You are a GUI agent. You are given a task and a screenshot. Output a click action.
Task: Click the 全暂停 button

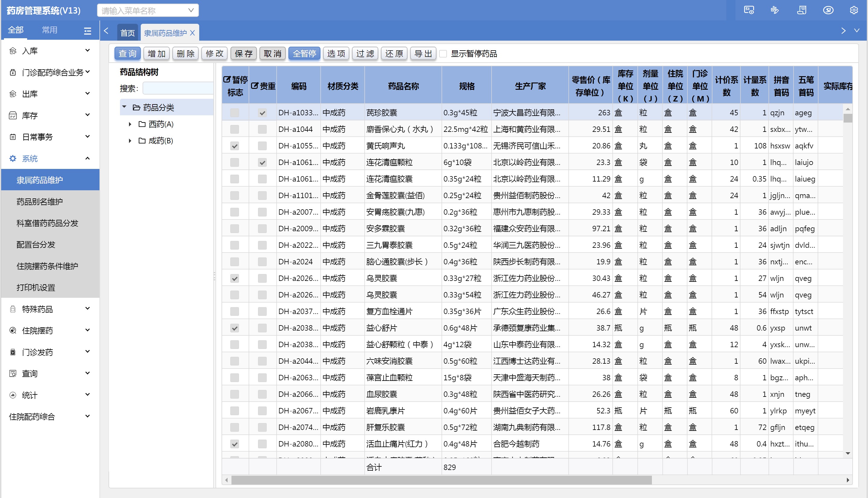pos(304,54)
